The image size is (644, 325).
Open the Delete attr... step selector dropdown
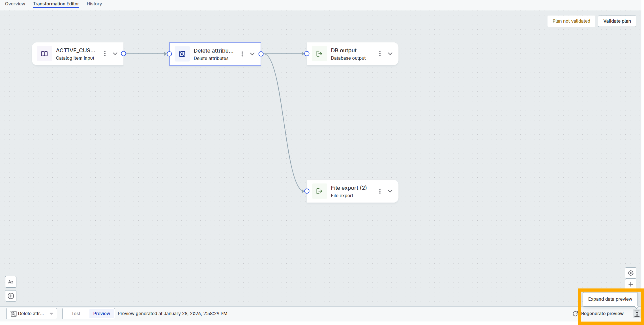pyautogui.click(x=32, y=313)
